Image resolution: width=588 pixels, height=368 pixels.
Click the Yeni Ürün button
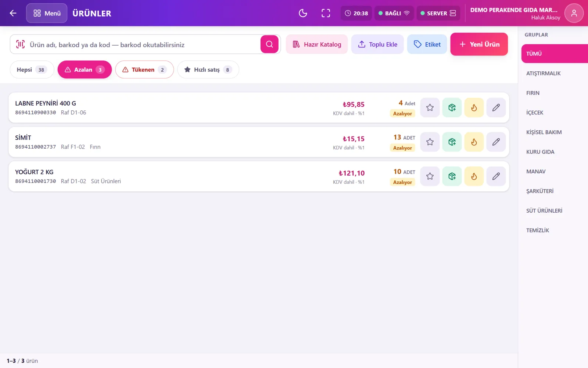(x=479, y=44)
